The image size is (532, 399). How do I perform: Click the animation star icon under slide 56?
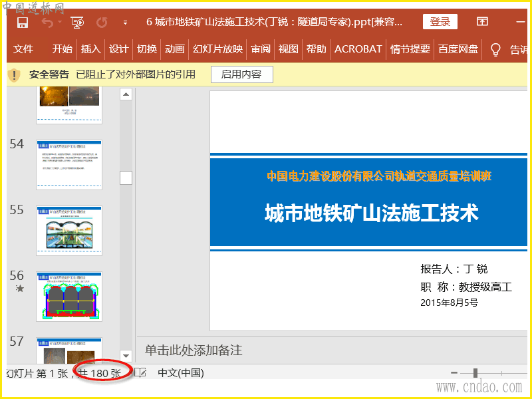[x=20, y=289]
